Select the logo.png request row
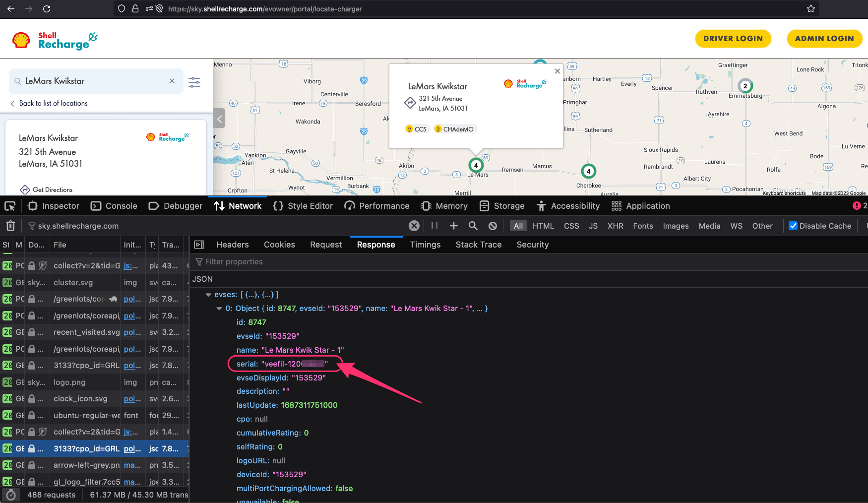This screenshot has width=868, height=503. coord(94,382)
